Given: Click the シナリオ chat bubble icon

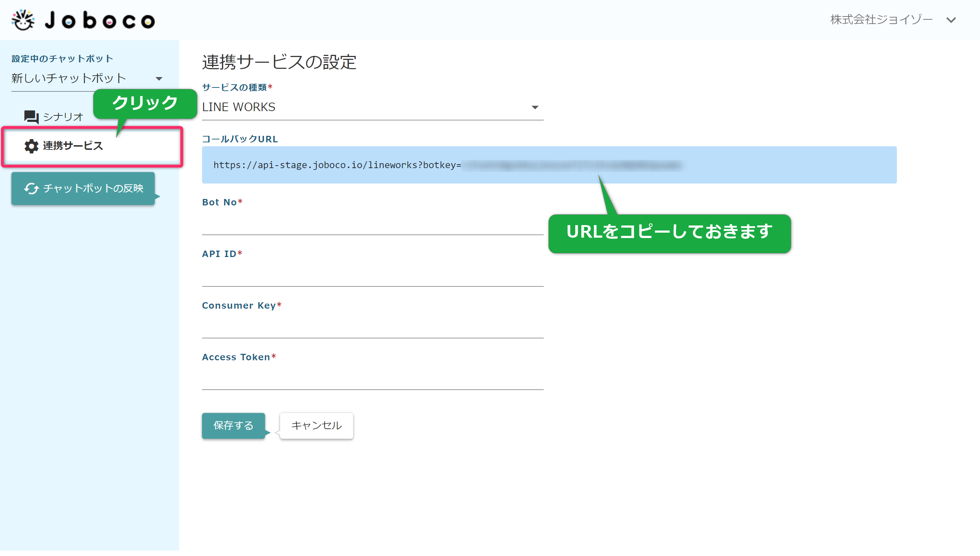Looking at the screenshot, I should pyautogui.click(x=31, y=117).
